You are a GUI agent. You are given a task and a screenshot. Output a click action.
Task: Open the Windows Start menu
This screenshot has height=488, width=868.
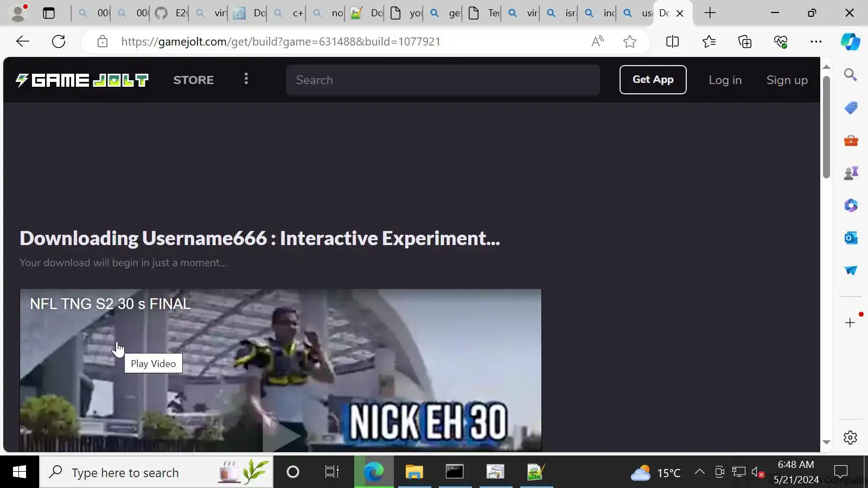click(x=20, y=472)
